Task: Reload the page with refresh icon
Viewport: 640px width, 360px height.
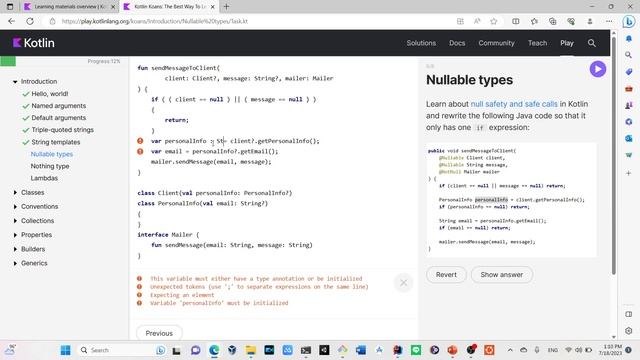Action: (x=30, y=21)
